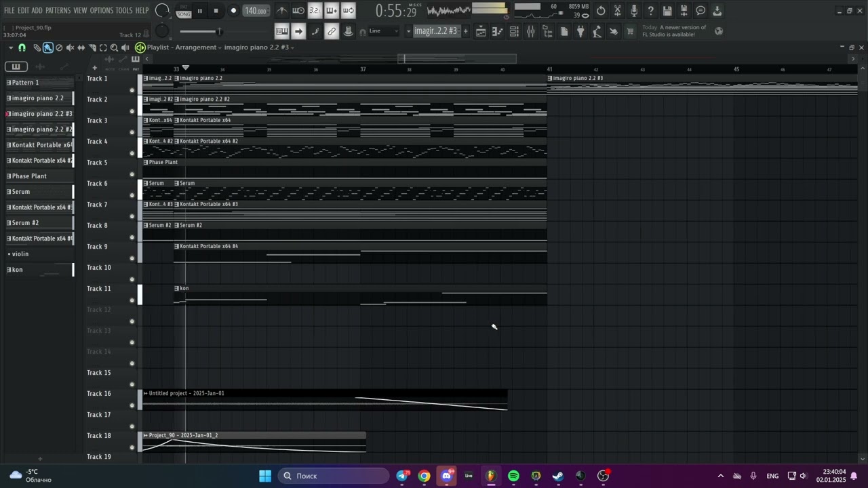Open the news chat bubble icon
Image resolution: width=868 pixels, height=488 pixels.
701,11
